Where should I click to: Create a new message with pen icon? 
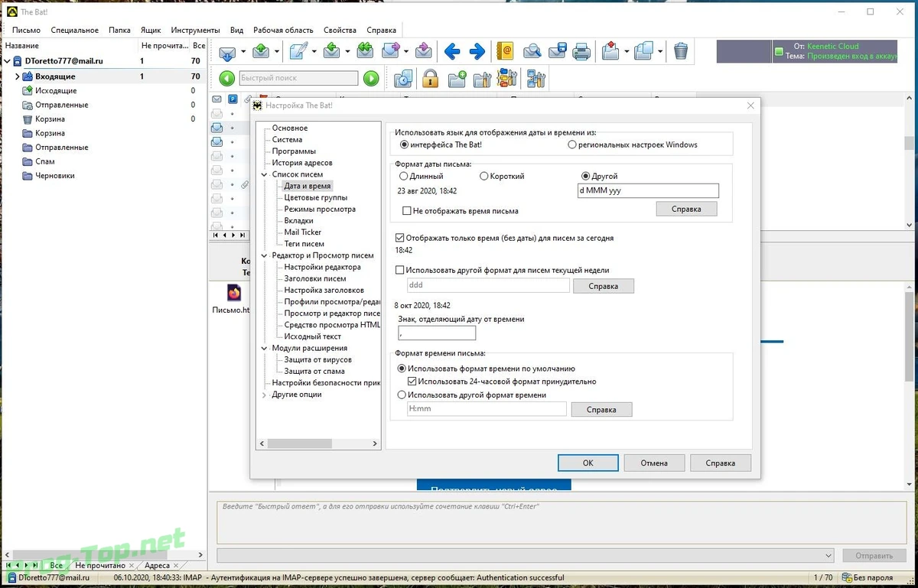coord(298,52)
